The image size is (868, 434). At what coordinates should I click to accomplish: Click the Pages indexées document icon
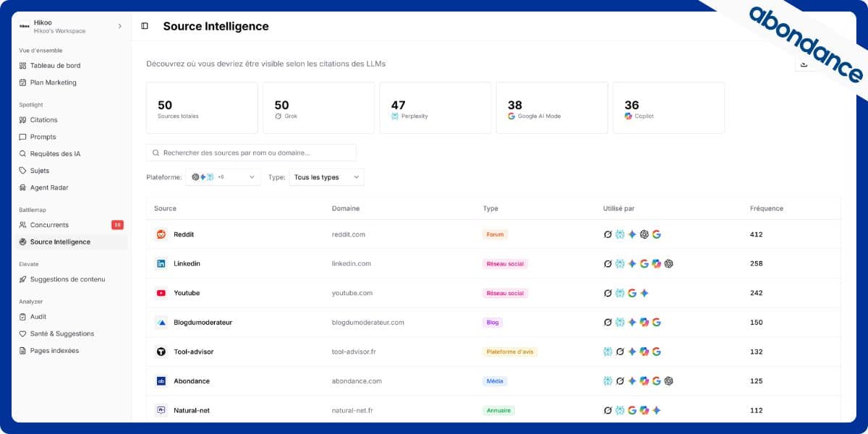23,351
